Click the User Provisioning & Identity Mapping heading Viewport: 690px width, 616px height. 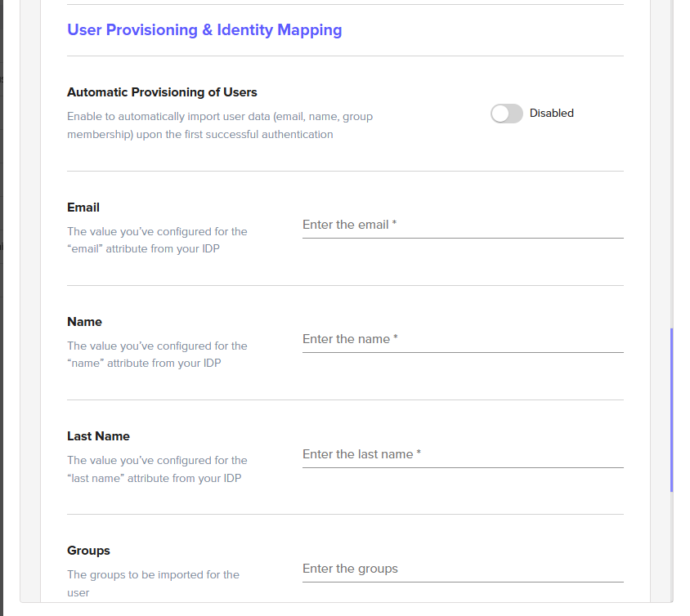pyautogui.click(x=204, y=30)
